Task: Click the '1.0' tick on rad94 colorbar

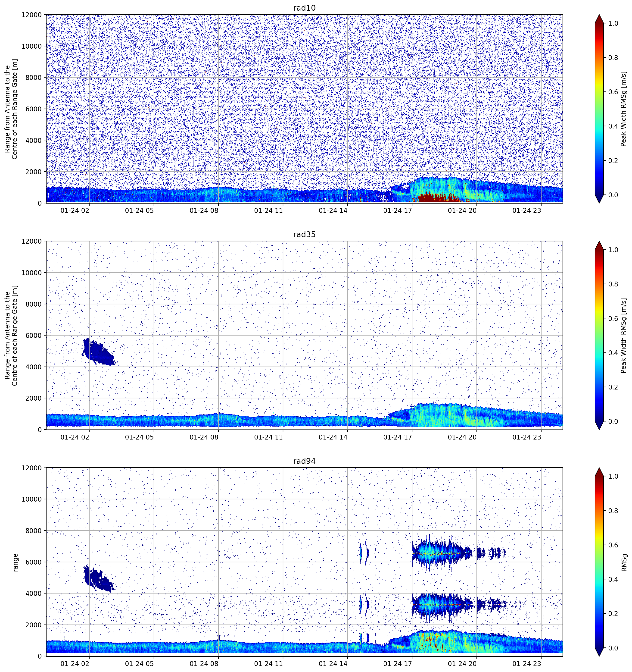Action: [x=613, y=476]
